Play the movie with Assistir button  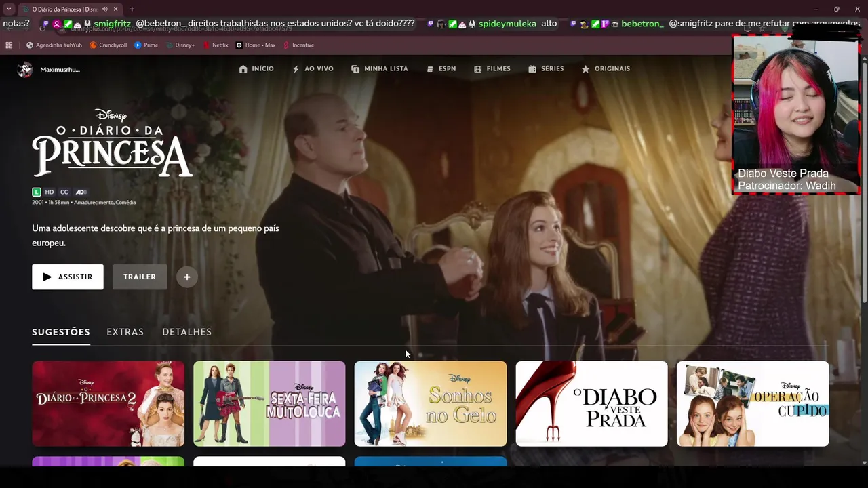[x=68, y=277]
